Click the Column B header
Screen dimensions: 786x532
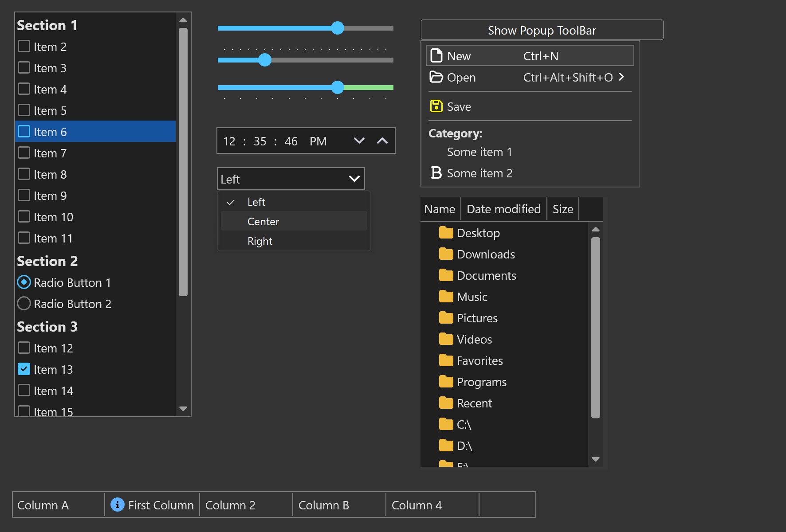339,505
